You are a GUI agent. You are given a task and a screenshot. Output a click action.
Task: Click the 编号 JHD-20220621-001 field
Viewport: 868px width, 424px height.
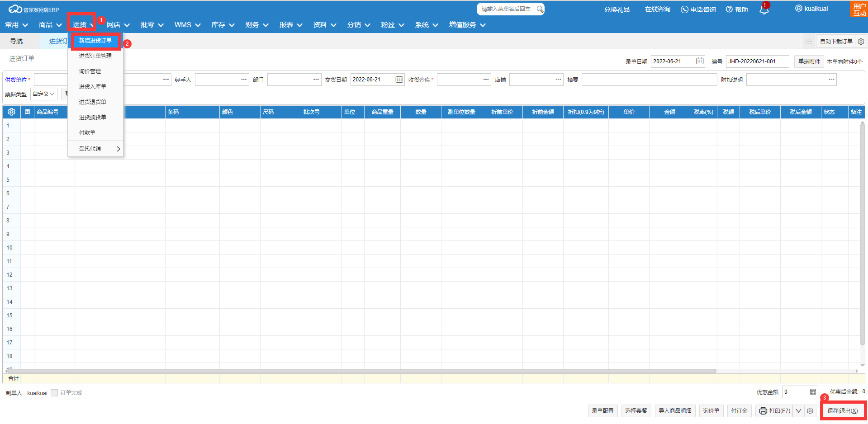pyautogui.click(x=757, y=61)
